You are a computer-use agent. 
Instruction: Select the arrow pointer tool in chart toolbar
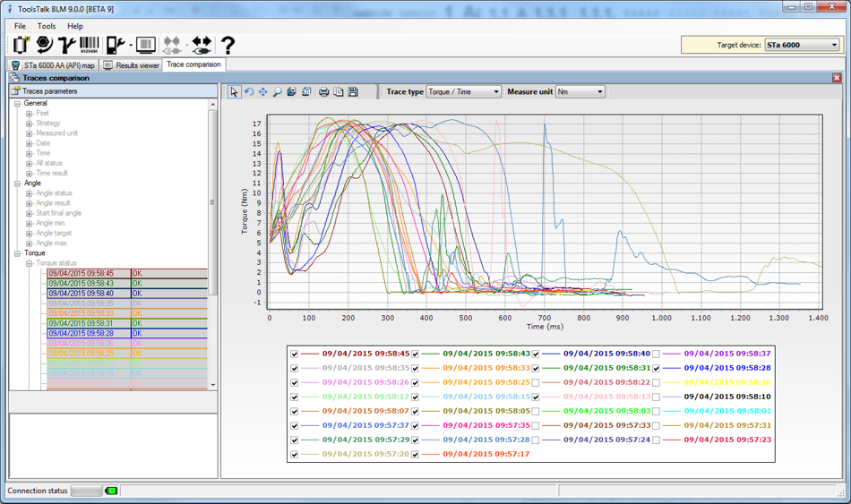[x=234, y=91]
